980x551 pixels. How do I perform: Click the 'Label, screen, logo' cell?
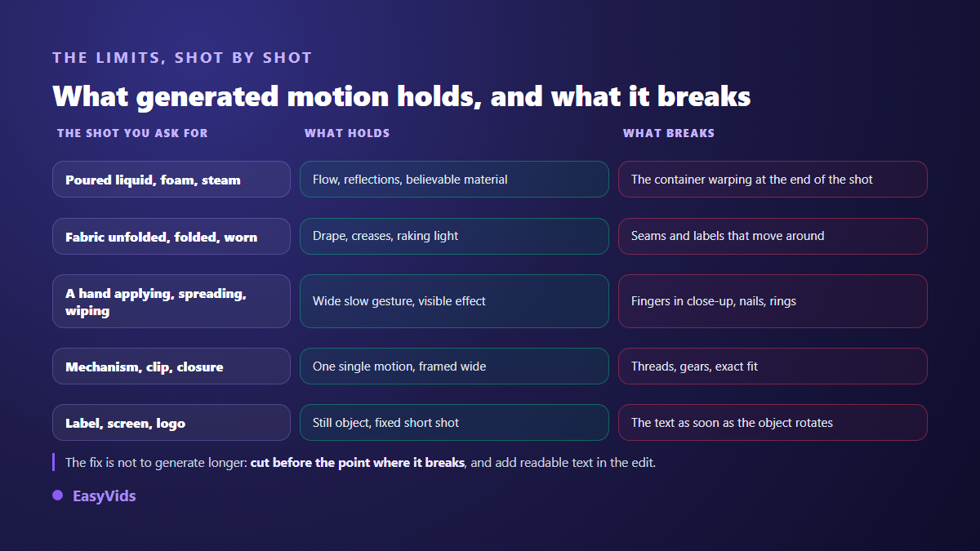[x=171, y=423]
